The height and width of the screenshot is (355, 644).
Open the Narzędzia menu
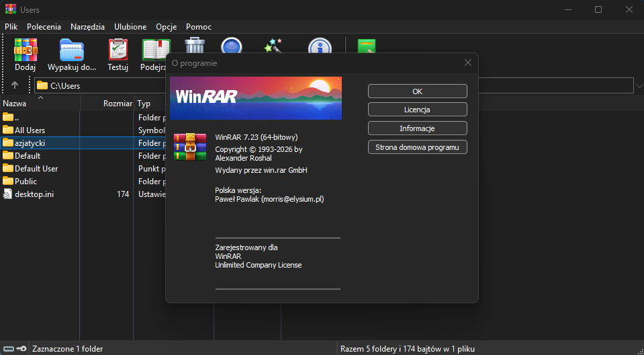click(x=87, y=27)
